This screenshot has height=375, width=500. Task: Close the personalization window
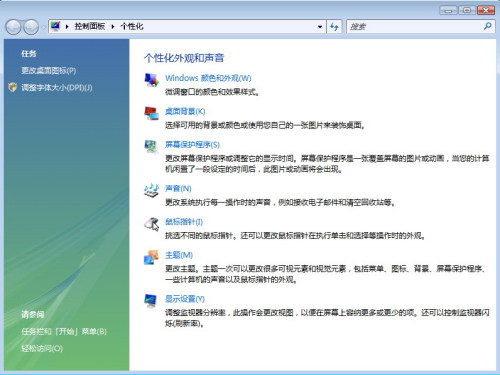pyautogui.click(x=486, y=10)
